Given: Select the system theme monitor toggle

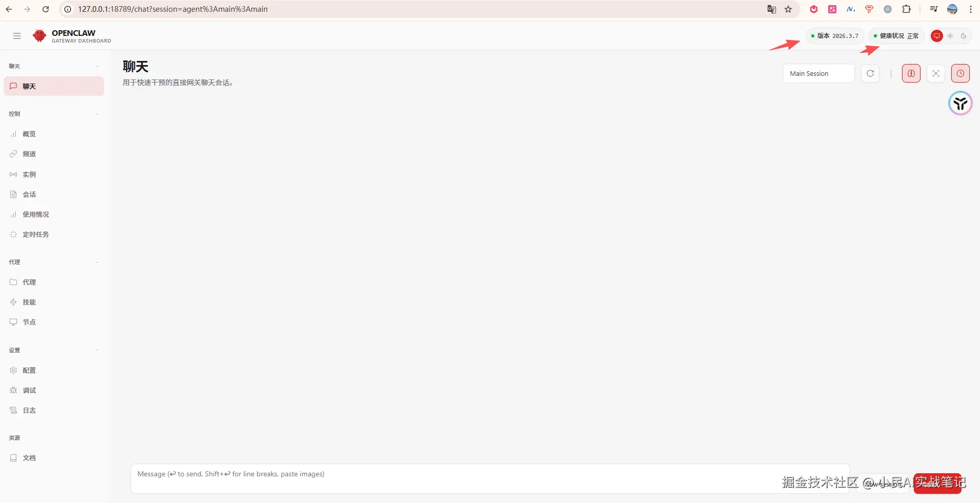Looking at the screenshot, I should 937,36.
